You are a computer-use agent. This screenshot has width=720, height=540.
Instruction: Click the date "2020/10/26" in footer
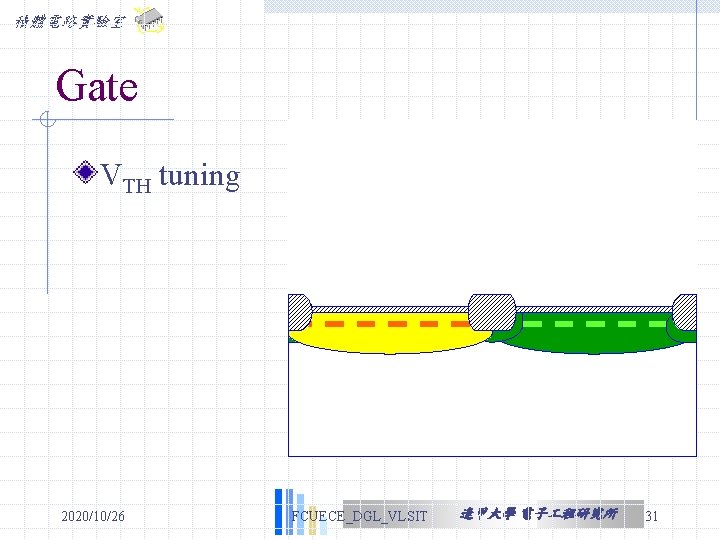pyautogui.click(x=93, y=516)
